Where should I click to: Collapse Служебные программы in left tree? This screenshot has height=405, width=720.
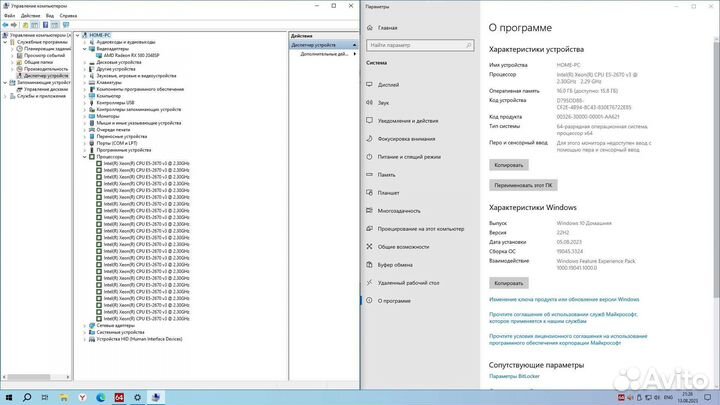[5, 42]
